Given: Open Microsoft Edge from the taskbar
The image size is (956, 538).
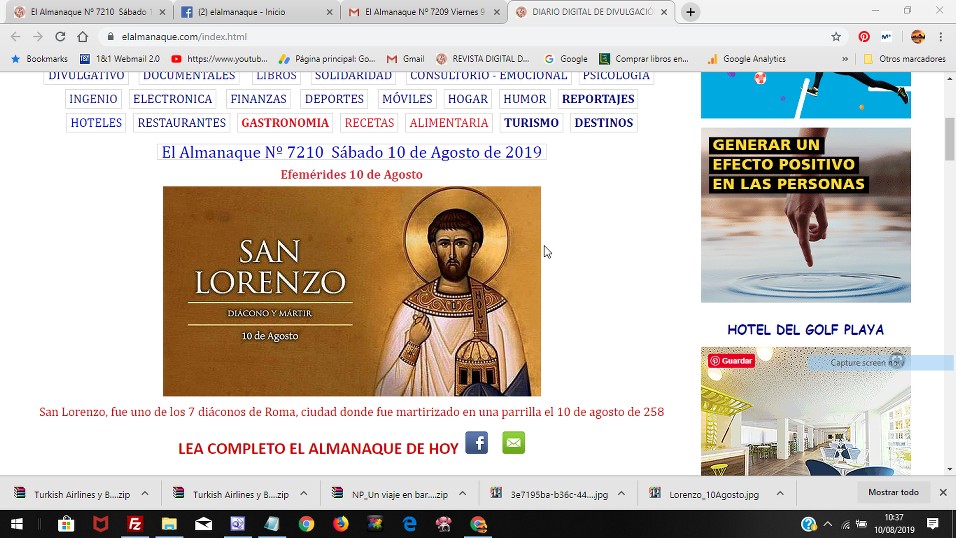Looking at the screenshot, I should tap(410, 524).
